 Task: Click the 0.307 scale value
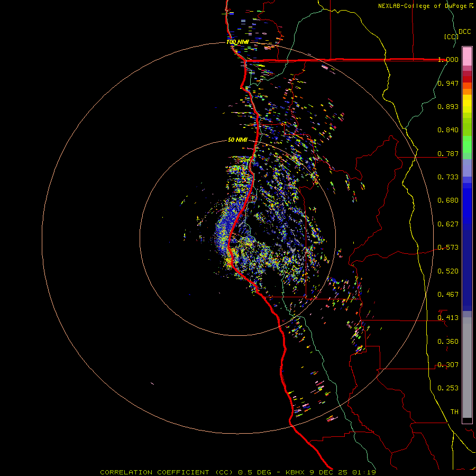pyautogui.click(x=448, y=365)
